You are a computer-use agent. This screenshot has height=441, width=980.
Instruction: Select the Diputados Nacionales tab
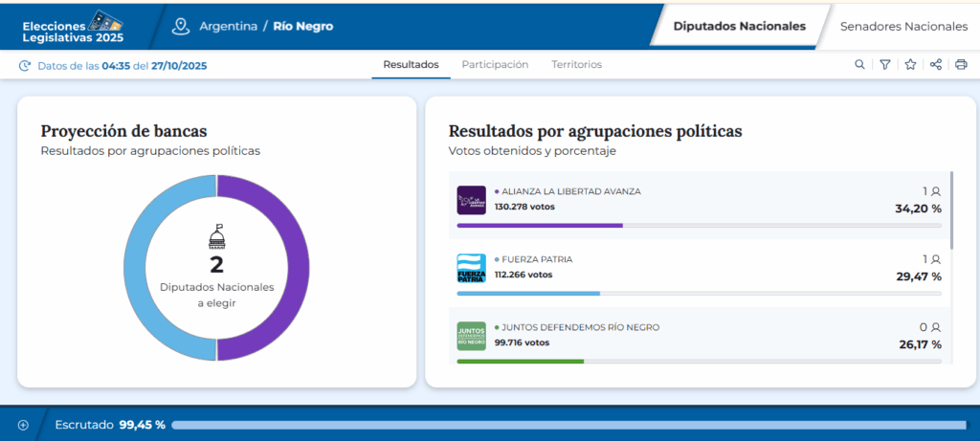(739, 26)
